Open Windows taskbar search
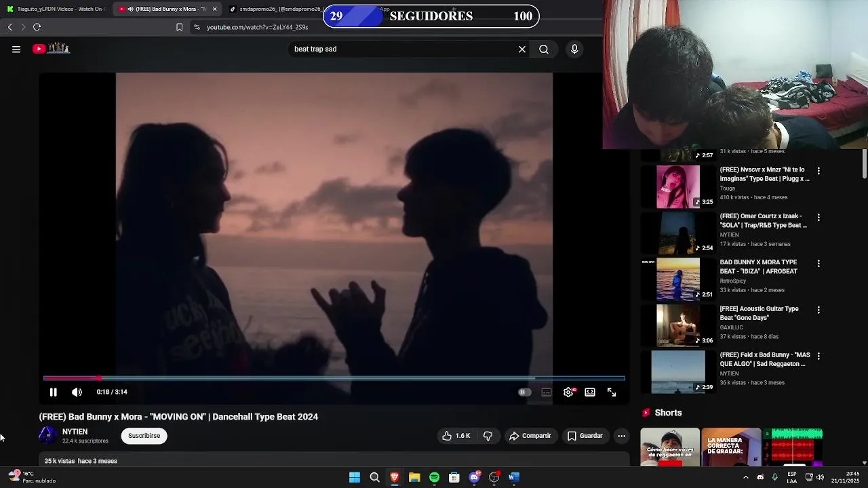 pos(374,477)
